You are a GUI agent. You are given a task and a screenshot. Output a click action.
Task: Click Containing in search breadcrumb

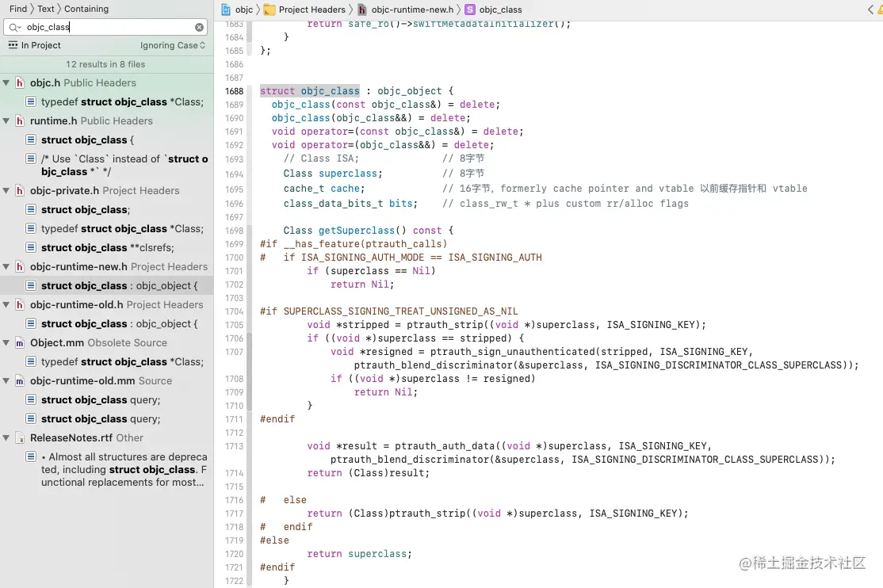86,9
